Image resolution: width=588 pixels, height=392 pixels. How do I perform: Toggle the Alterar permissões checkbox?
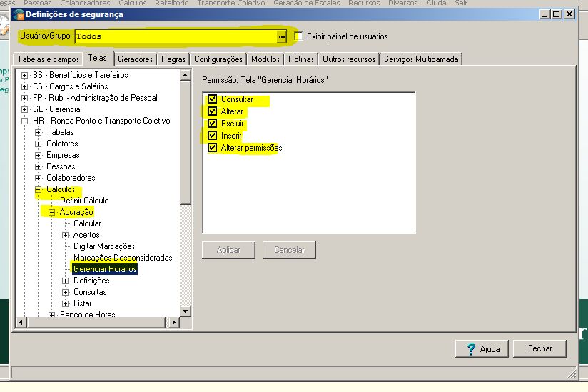[212, 148]
